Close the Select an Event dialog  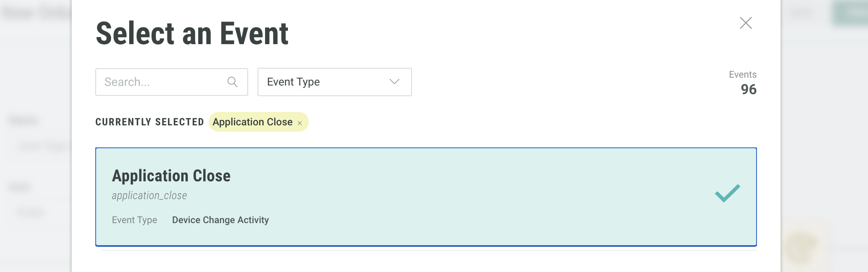[x=746, y=23]
